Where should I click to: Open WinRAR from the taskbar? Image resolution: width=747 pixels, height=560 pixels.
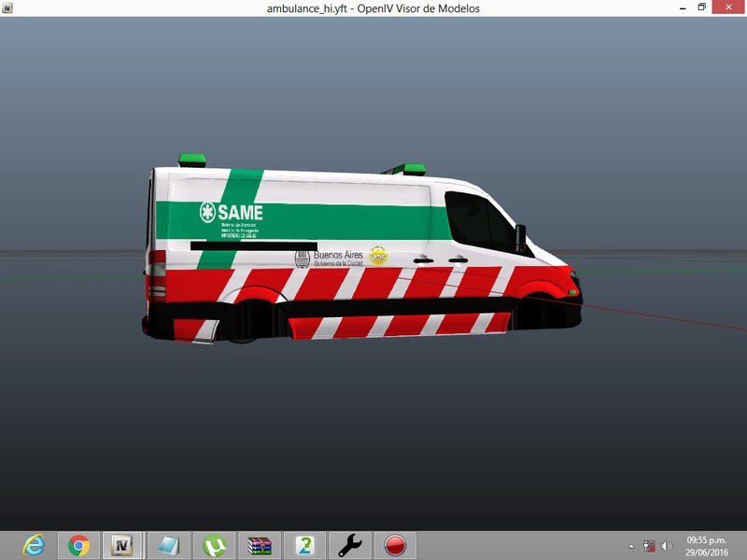tap(260, 545)
